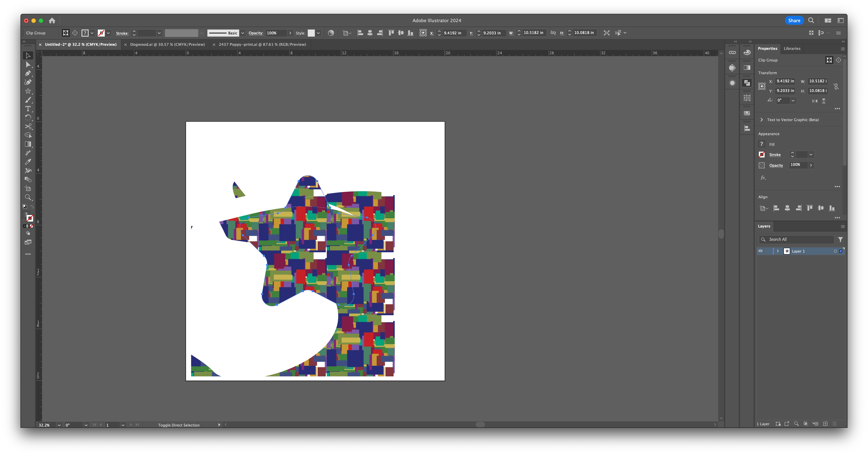868x455 pixels.
Task: Select the Paintbrush tool
Action: pos(28,100)
